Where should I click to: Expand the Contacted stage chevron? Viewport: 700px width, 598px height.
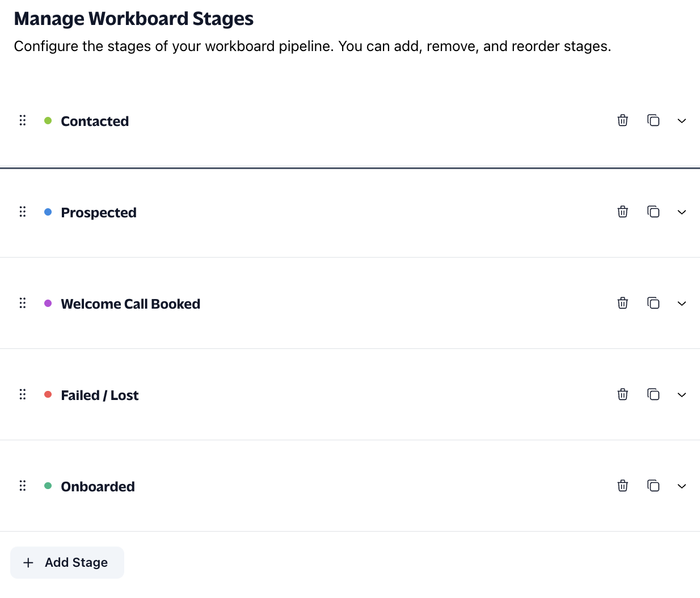click(682, 121)
